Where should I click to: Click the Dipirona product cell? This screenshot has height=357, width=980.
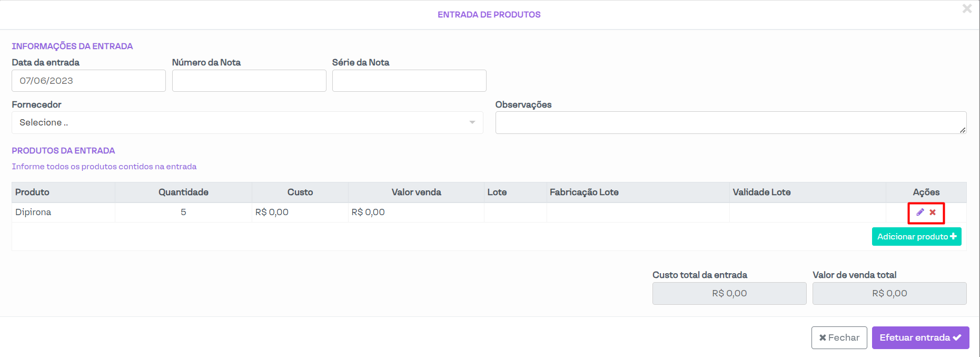coord(33,212)
